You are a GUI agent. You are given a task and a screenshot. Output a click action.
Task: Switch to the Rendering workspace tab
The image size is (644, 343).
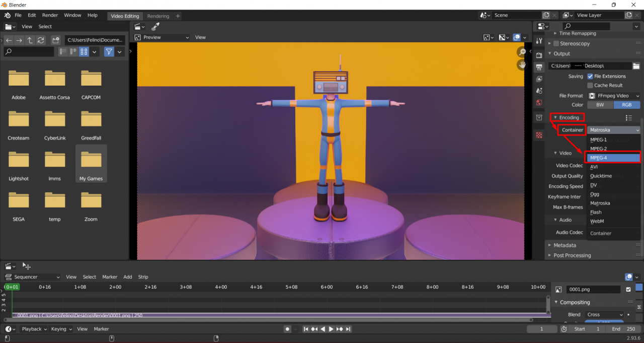tap(158, 16)
